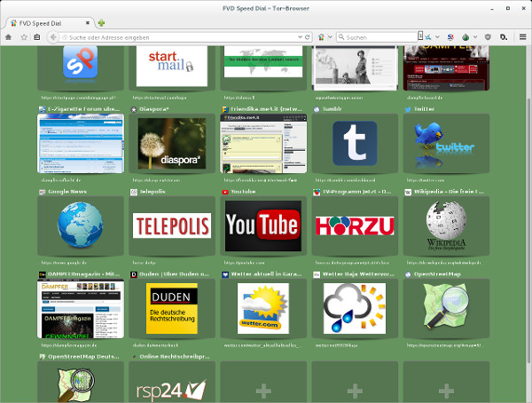Open search engine dropdown in search box
The height and width of the screenshot is (403, 532).
pyautogui.click(x=341, y=37)
